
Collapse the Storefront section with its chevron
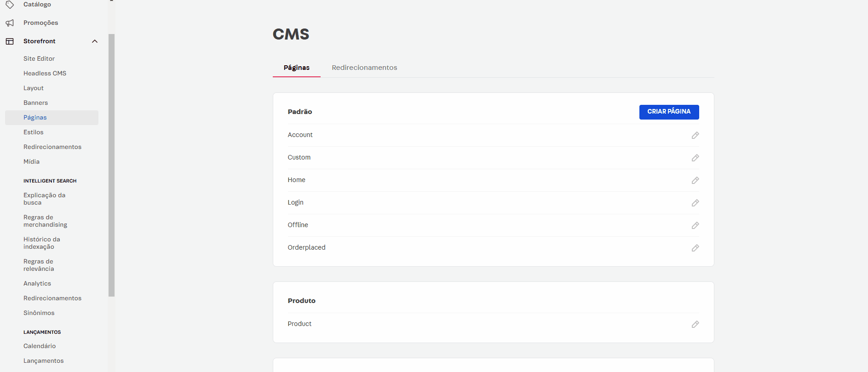(95, 41)
